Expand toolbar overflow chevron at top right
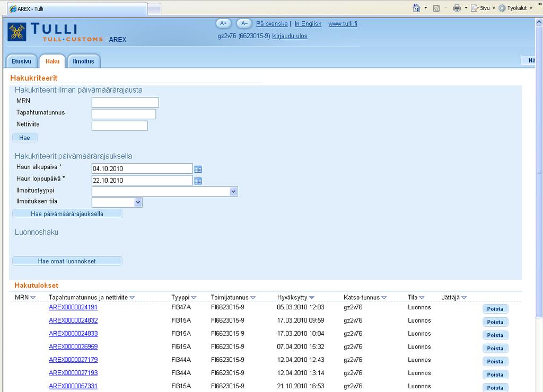Viewport: 543px width, 392px height. (x=539, y=3)
